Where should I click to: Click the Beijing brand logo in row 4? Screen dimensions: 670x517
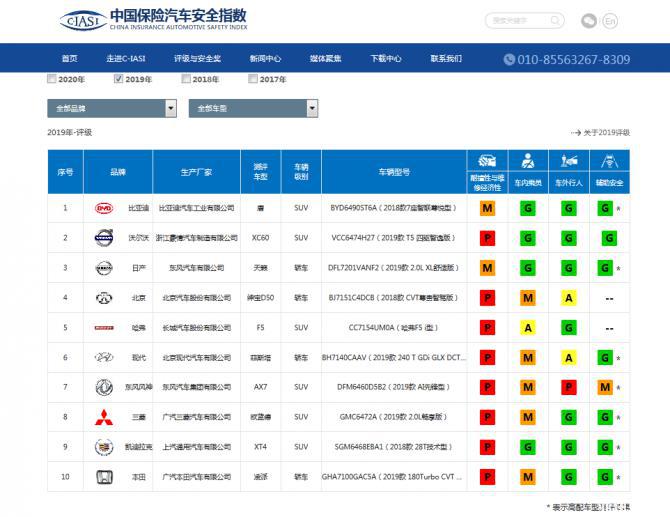point(104,298)
